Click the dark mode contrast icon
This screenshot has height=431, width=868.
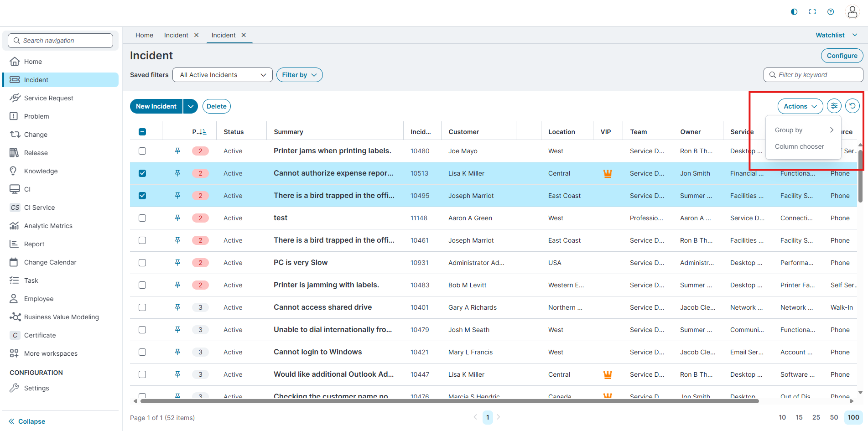[x=794, y=12]
